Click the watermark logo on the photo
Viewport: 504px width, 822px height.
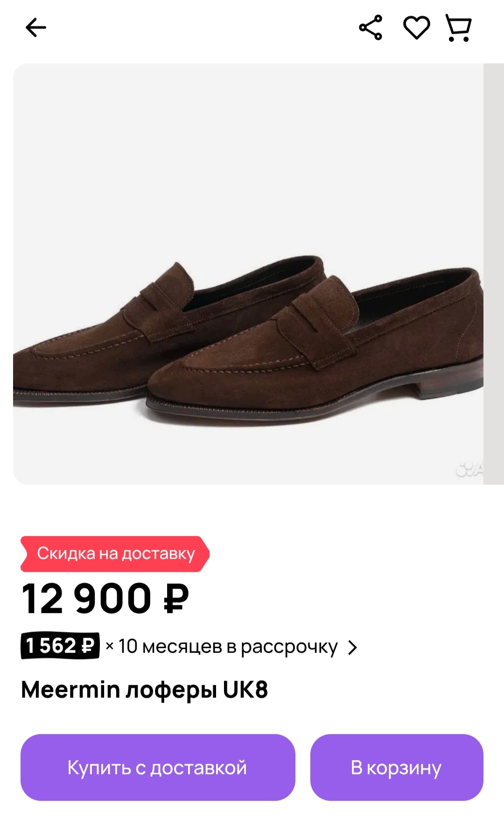pyautogui.click(x=469, y=469)
